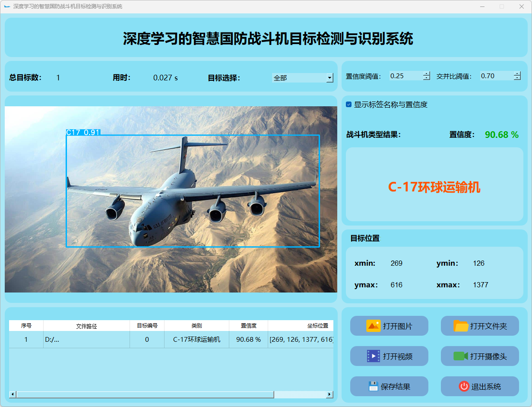Increase the confidence threshold with up arrow

tap(427, 73)
